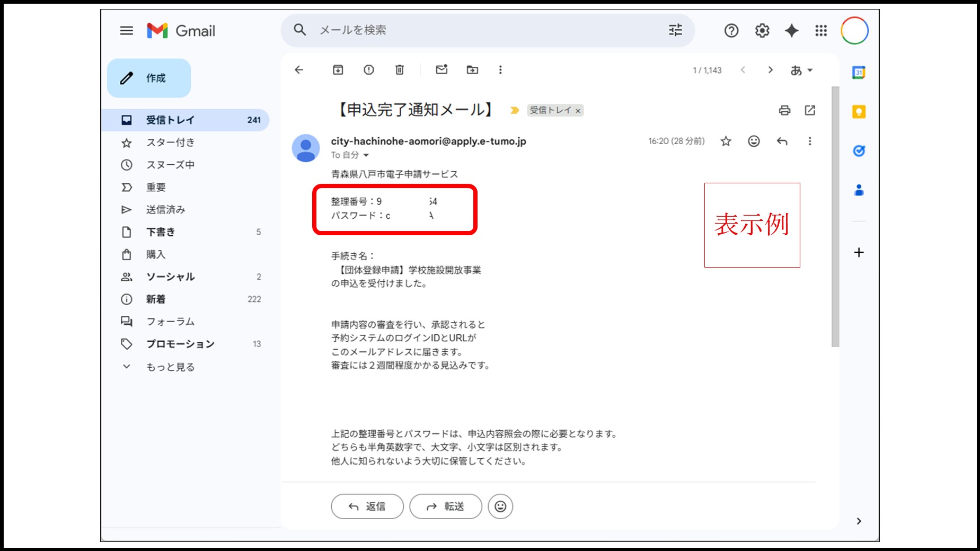Remove the 受信トレイ label from email
Screen dimensions: 980x551
tap(578, 111)
